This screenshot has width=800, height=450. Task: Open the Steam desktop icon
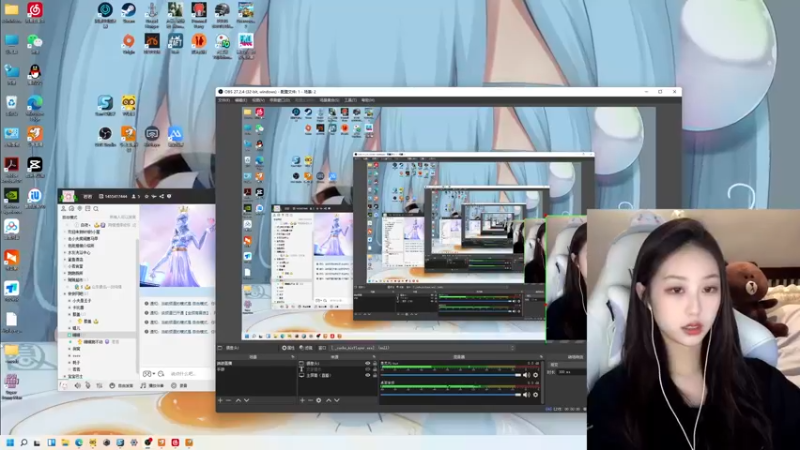[x=129, y=10]
